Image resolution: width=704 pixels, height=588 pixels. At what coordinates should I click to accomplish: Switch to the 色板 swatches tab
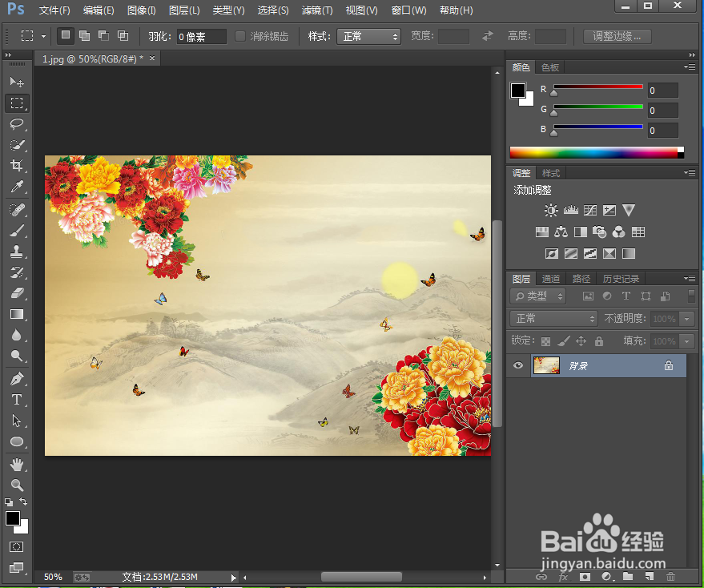tap(550, 67)
